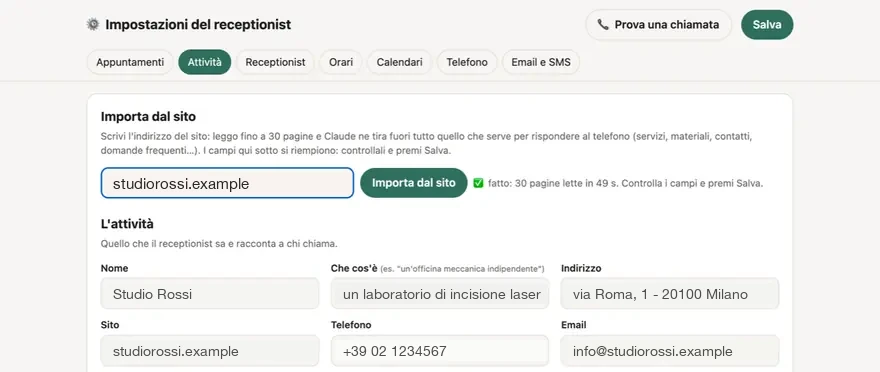Open the Appuntamenti tab
Screen dimensions: 880x372
(x=130, y=62)
